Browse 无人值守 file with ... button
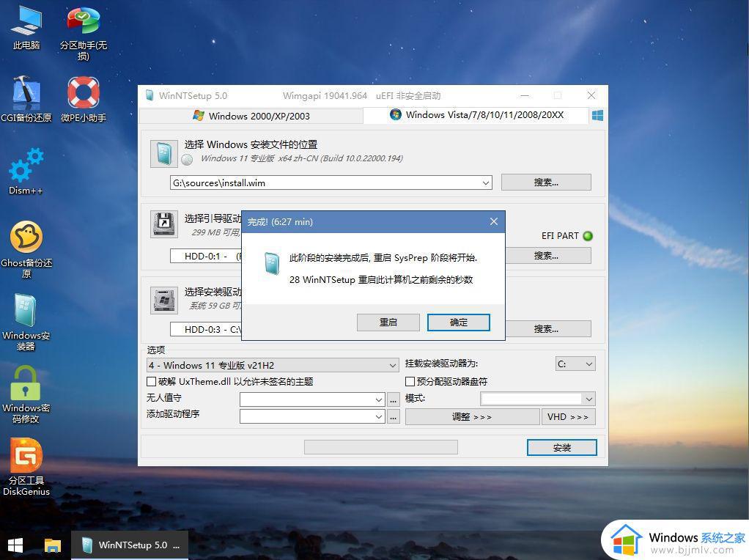This screenshot has height=560, width=749. pyautogui.click(x=393, y=399)
